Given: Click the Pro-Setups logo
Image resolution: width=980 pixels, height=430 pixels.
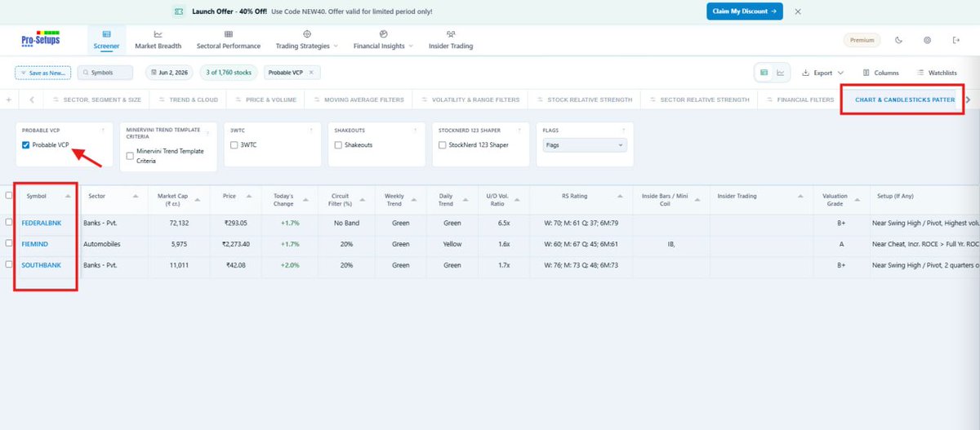Looking at the screenshot, I should click(40, 38).
